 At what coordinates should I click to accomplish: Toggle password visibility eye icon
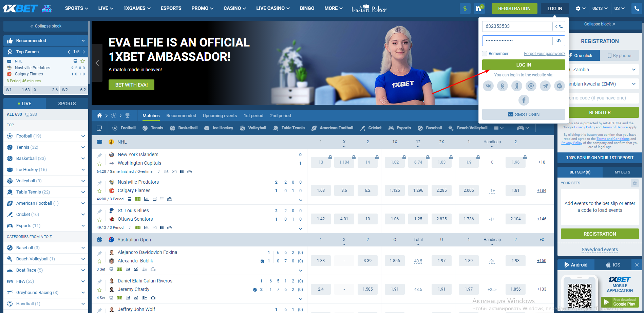558,40
